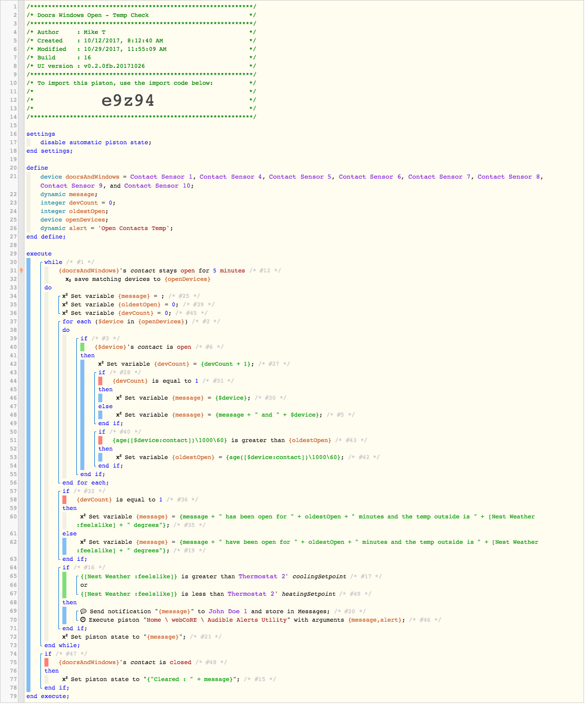This screenshot has height=707, width=588.
Task: Click Contact Sensor 5 in the device list
Action: click(x=300, y=177)
